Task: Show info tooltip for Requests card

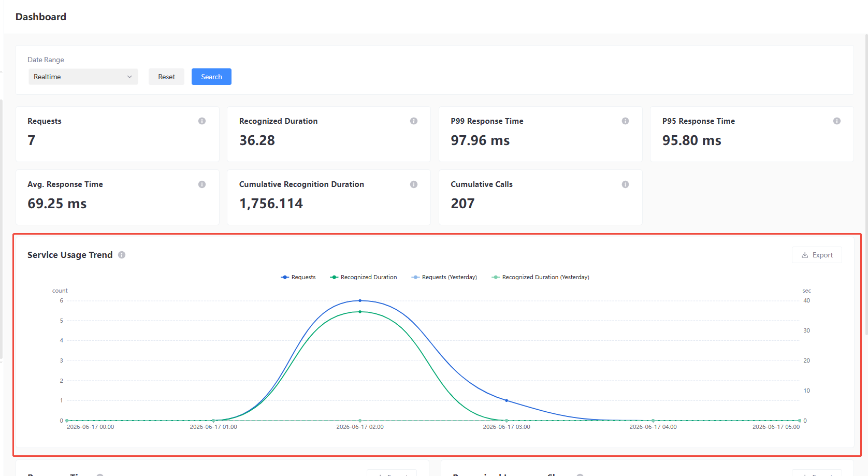Action: click(202, 121)
